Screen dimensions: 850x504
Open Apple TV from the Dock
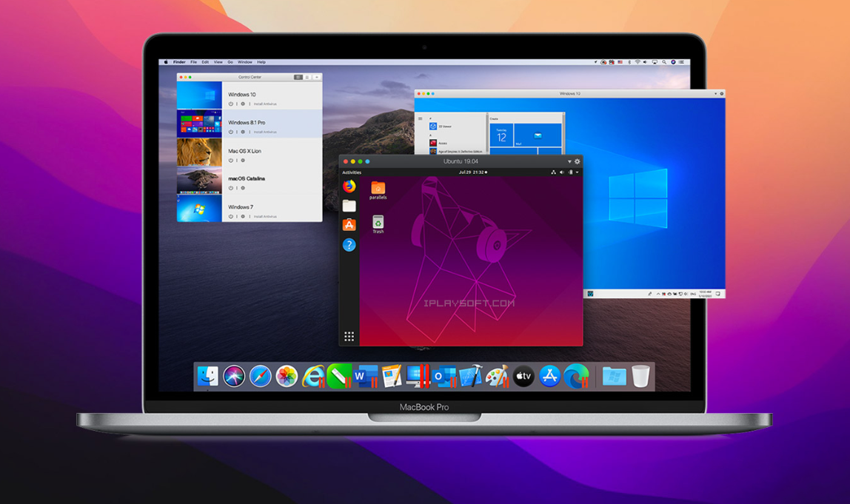(523, 376)
